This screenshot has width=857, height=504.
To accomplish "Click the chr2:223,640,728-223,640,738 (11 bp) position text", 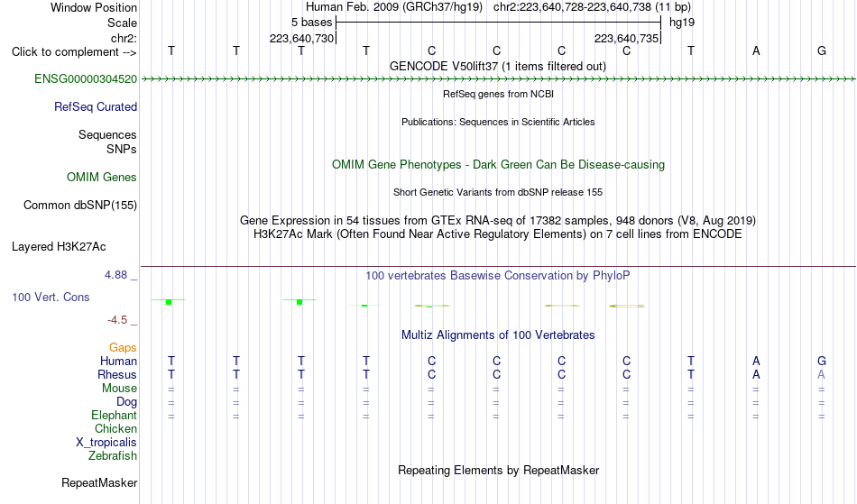I will click(x=592, y=7).
